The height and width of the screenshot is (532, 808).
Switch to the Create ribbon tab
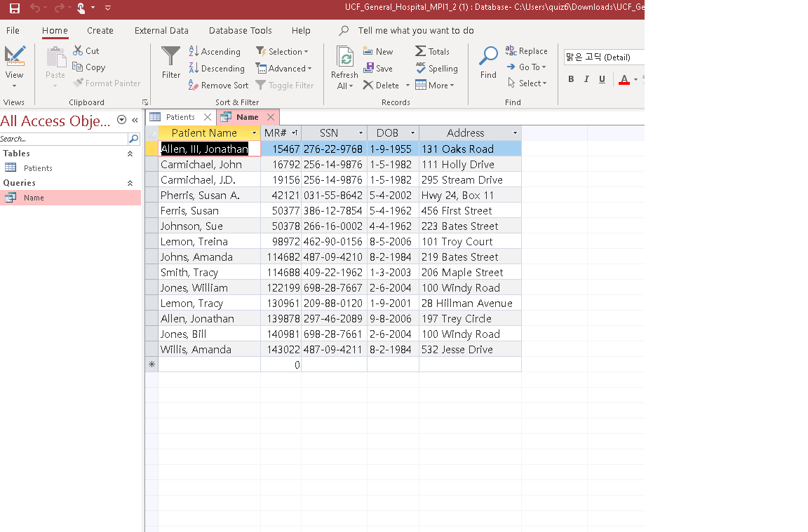(x=100, y=30)
